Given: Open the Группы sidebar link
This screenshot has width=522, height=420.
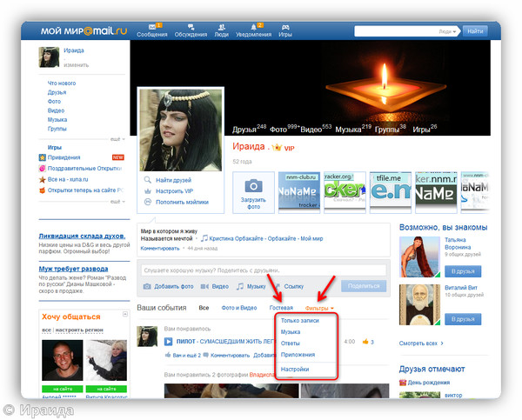Looking at the screenshot, I should [57, 129].
